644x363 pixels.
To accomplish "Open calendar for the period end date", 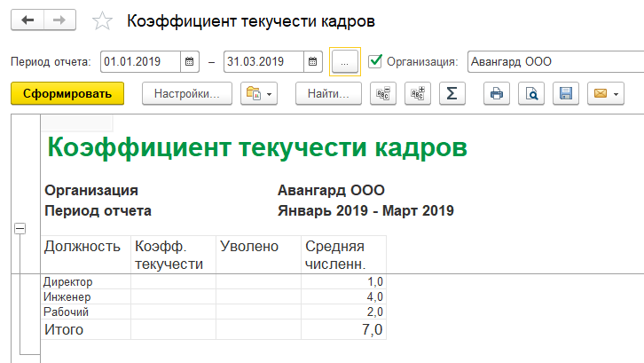I will (x=312, y=62).
